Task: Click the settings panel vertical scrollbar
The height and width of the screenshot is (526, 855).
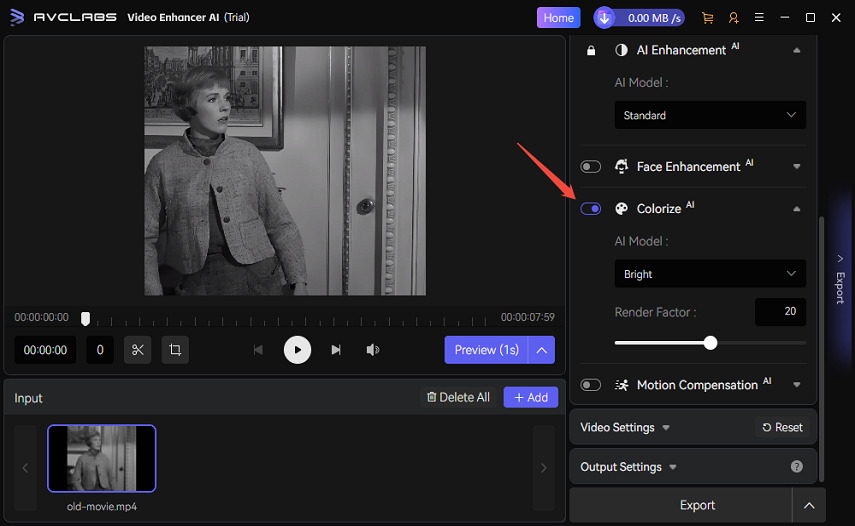Action: (821, 349)
